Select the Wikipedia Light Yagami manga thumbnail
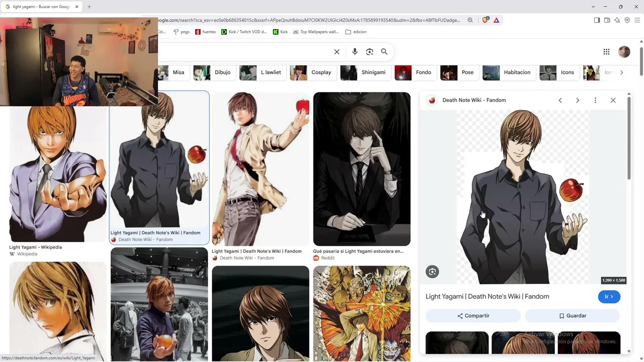Viewport: 644px width, 362px height. pyautogui.click(x=58, y=173)
